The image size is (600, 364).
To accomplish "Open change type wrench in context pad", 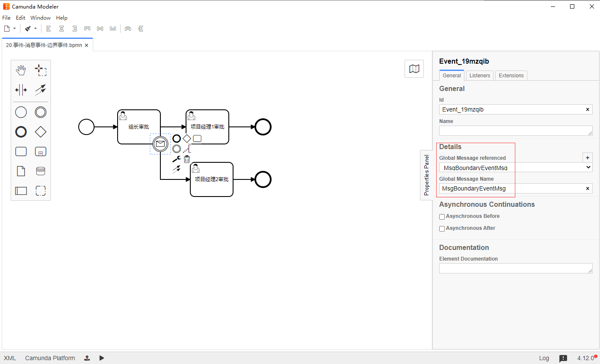I will coord(176,159).
